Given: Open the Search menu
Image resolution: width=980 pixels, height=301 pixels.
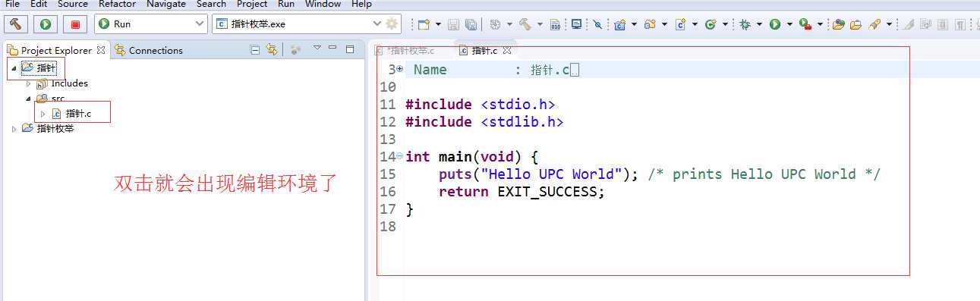Looking at the screenshot, I should point(211,4).
